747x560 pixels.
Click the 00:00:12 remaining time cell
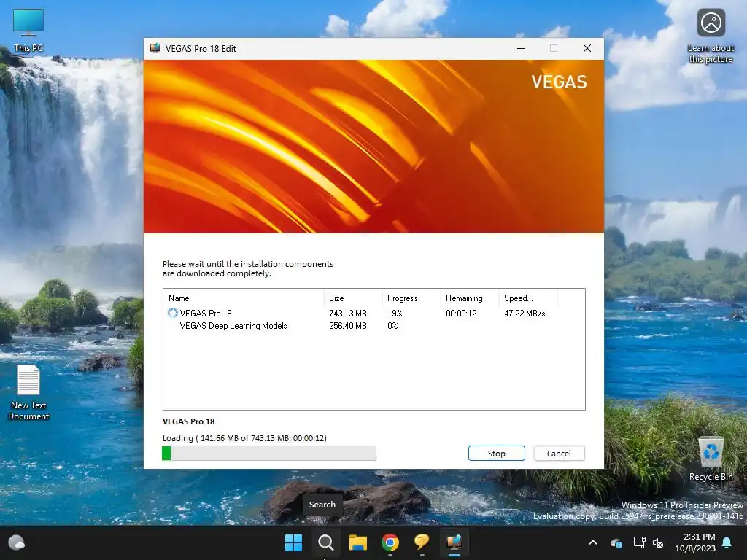click(x=461, y=314)
